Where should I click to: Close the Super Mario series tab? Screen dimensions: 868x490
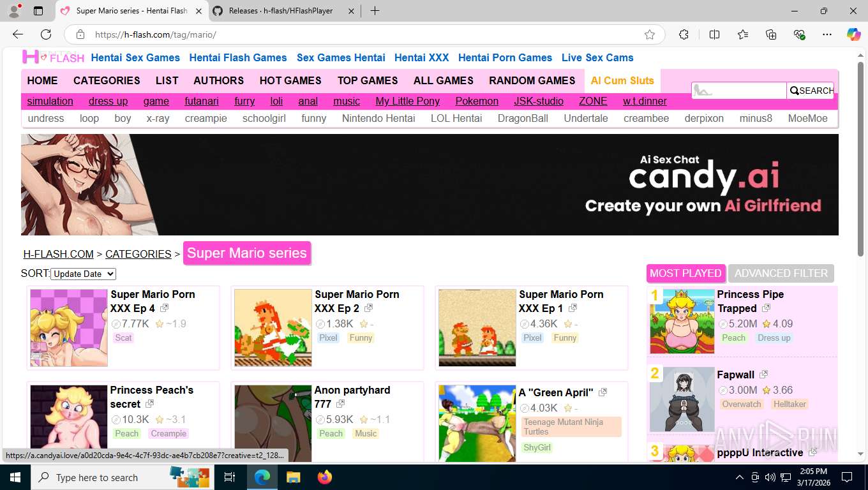[198, 11]
